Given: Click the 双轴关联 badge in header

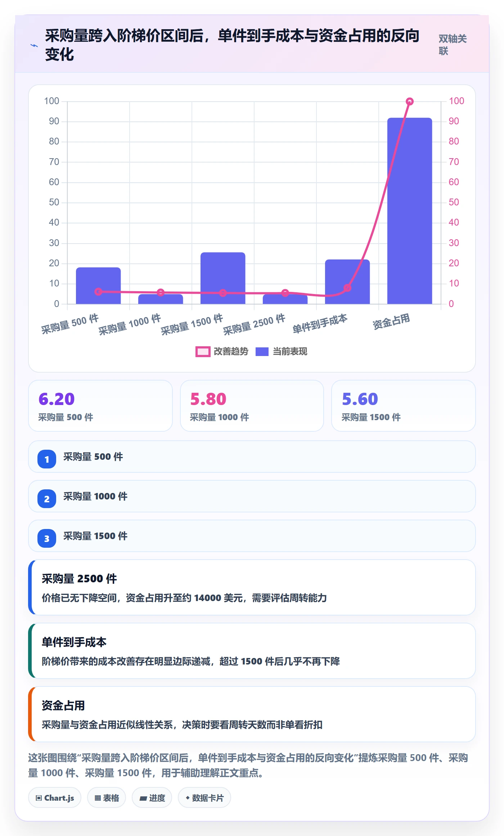Looking at the screenshot, I should [x=453, y=45].
